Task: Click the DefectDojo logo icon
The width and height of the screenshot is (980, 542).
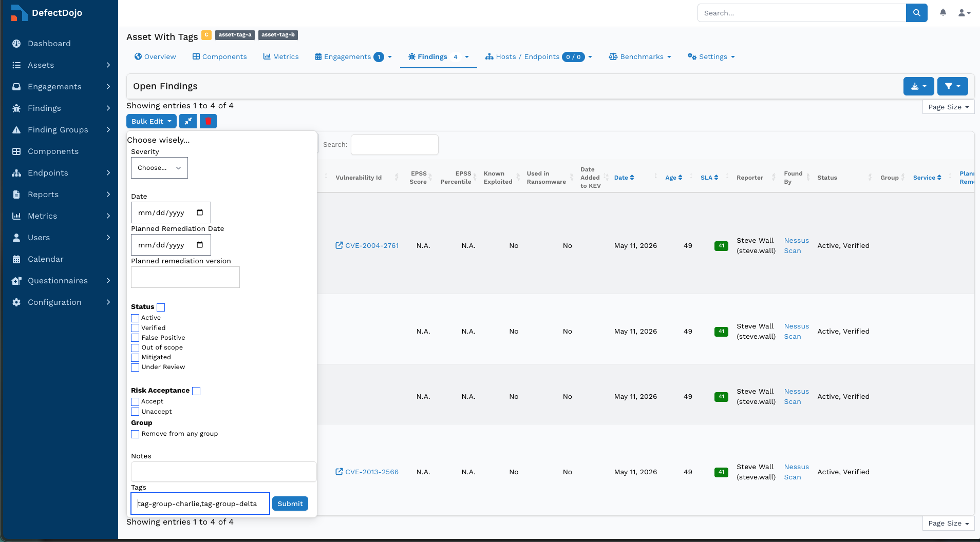Action: pos(18,13)
